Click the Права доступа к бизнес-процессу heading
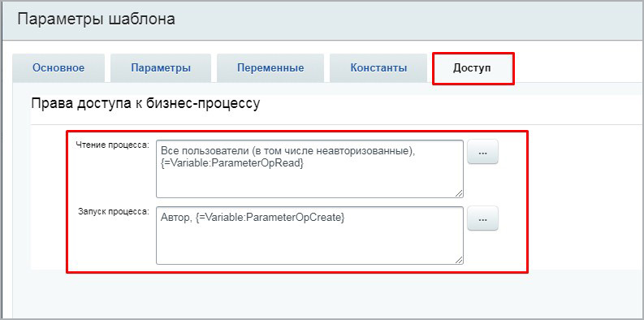 click(145, 103)
